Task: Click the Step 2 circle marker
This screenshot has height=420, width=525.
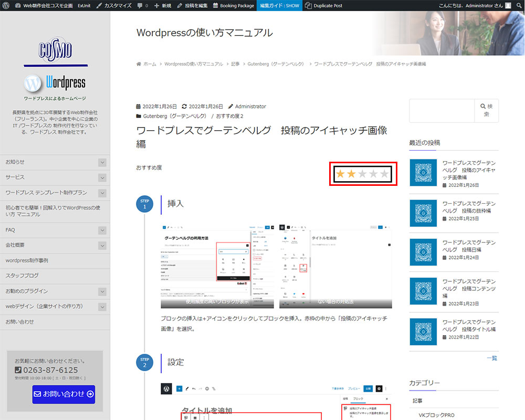Action: (144, 362)
